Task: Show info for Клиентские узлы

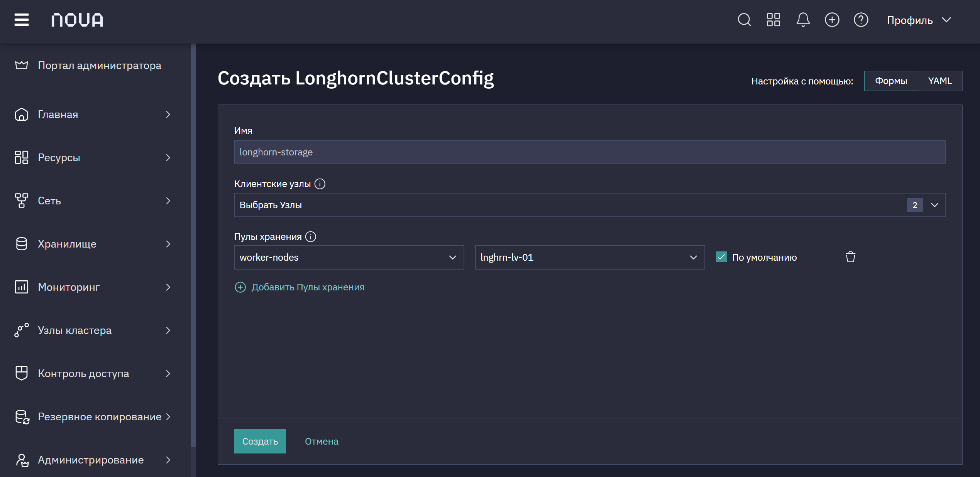Action: tap(320, 184)
